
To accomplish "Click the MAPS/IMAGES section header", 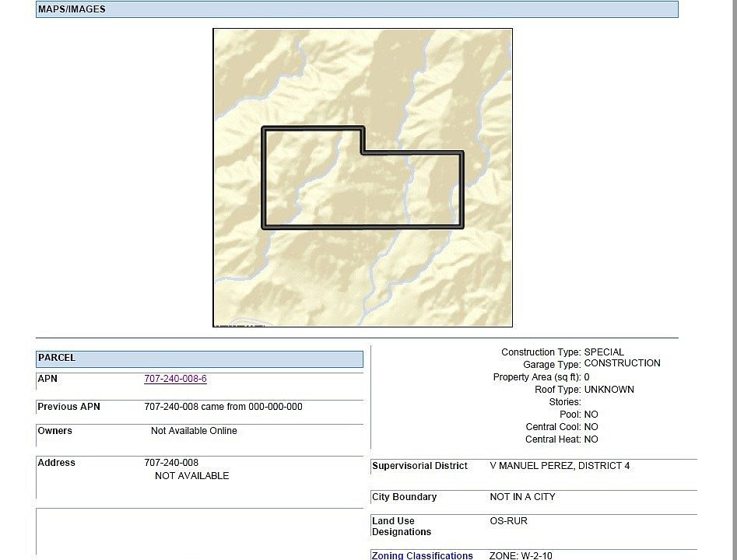I will [x=356, y=9].
